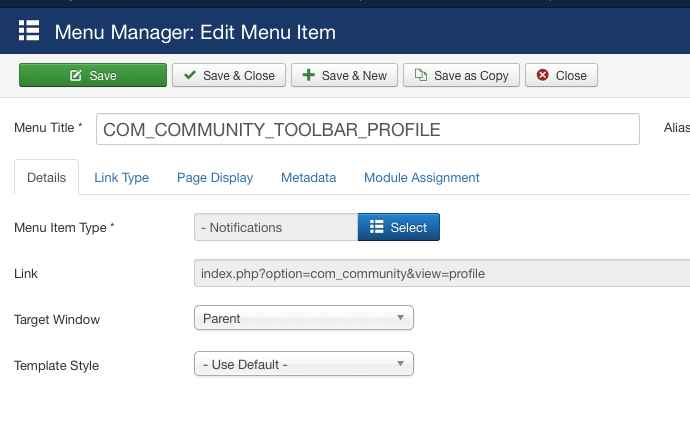
Task: Click the Save & Close button
Action: tap(229, 75)
